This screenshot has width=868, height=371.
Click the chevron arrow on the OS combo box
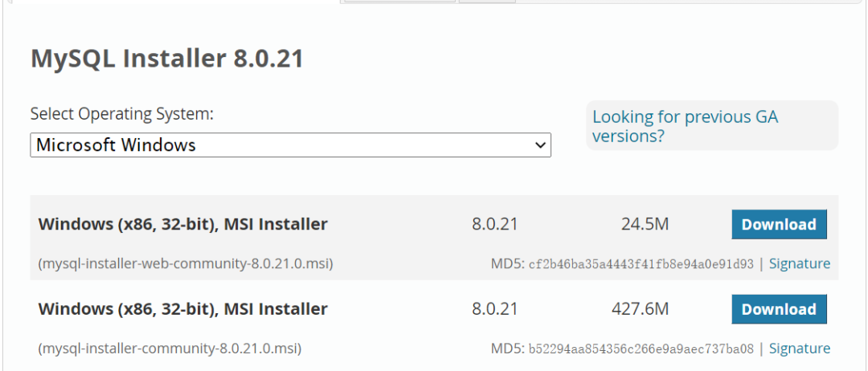click(541, 145)
